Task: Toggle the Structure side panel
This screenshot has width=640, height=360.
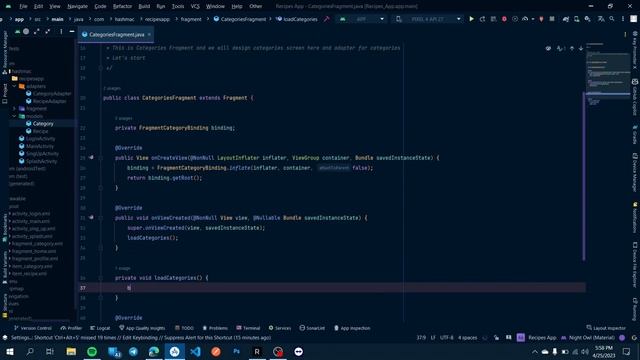Action: click(5, 305)
